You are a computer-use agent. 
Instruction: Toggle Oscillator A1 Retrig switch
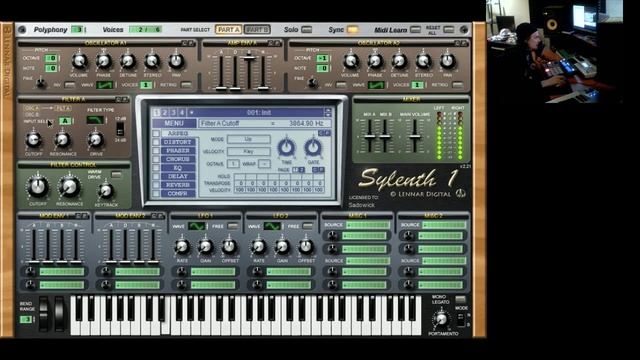[x=186, y=85]
